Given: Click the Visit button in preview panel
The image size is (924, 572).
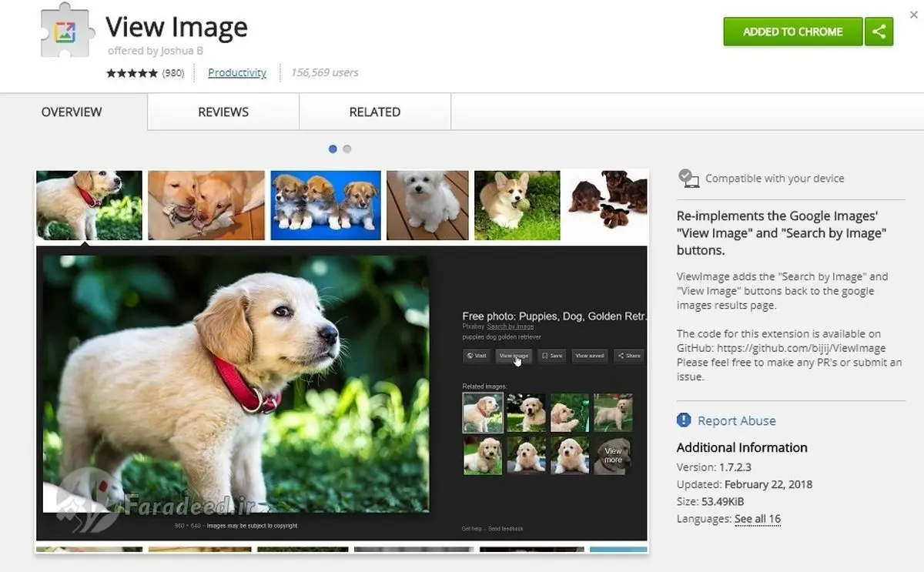Looking at the screenshot, I should point(476,356).
